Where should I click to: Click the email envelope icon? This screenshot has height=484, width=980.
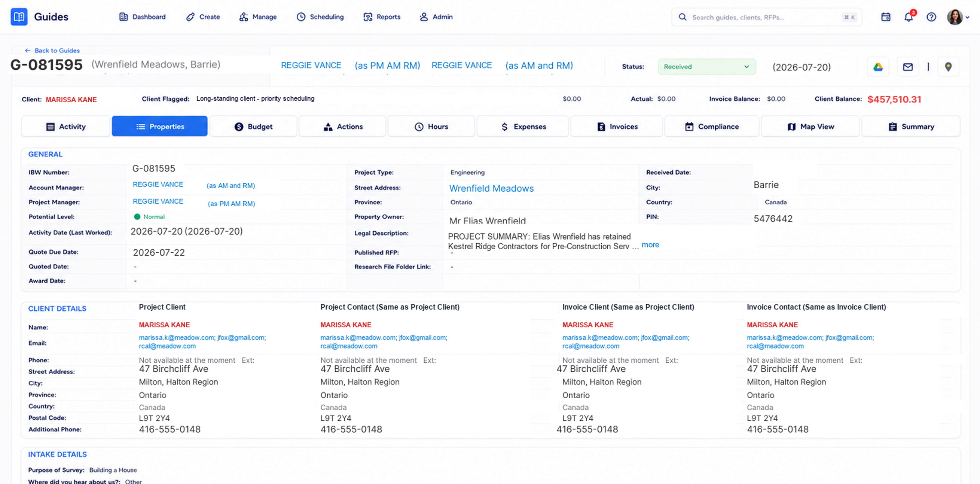pyautogui.click(x=908, y=67)
